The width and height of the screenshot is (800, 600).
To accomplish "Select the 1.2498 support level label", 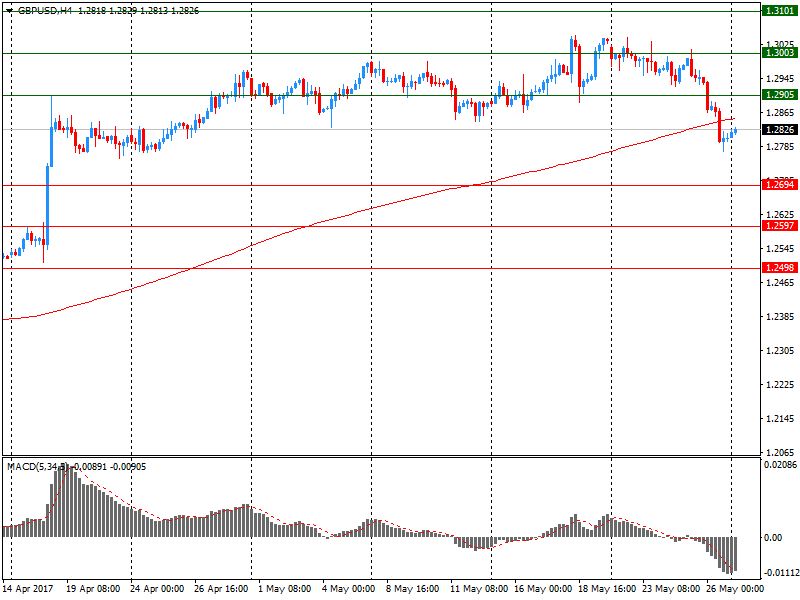I will tap(780, 268).
